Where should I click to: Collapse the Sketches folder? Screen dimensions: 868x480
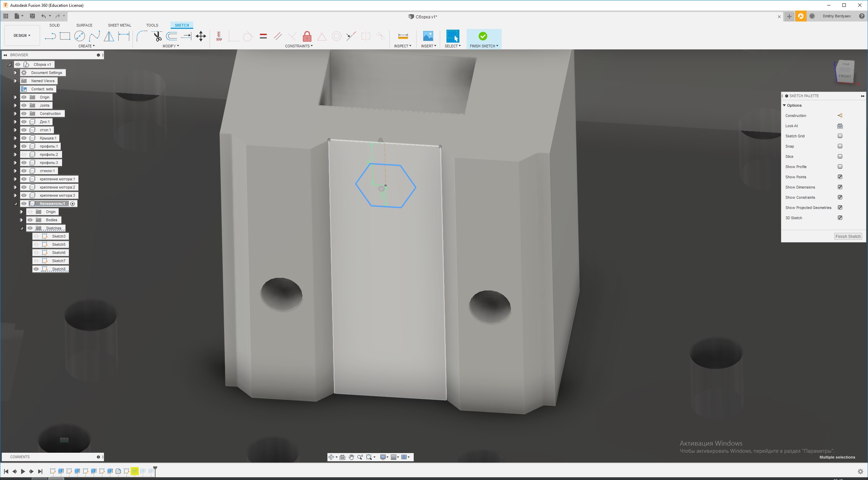click(x=21, y=228)
